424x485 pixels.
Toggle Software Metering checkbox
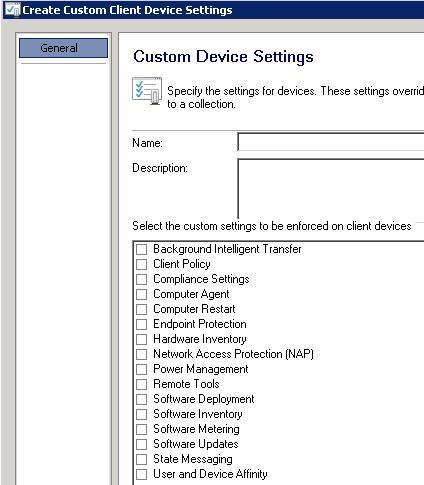(141, 429)
